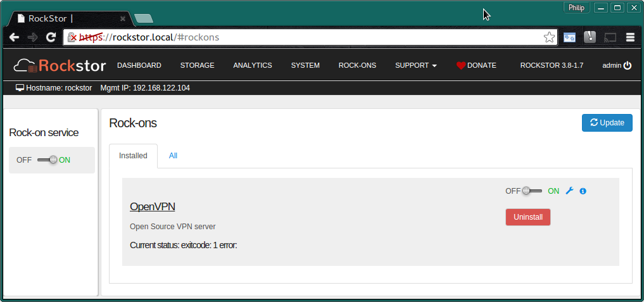Maximize the browser window
Screen dimensions: 644x302
(617, 8)
